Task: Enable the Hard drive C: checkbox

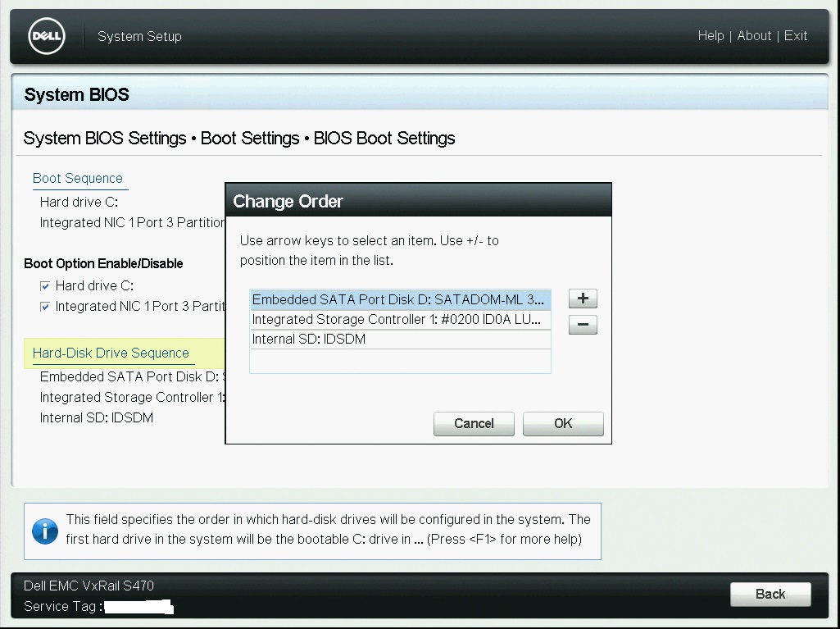Action: click(43, 285)
